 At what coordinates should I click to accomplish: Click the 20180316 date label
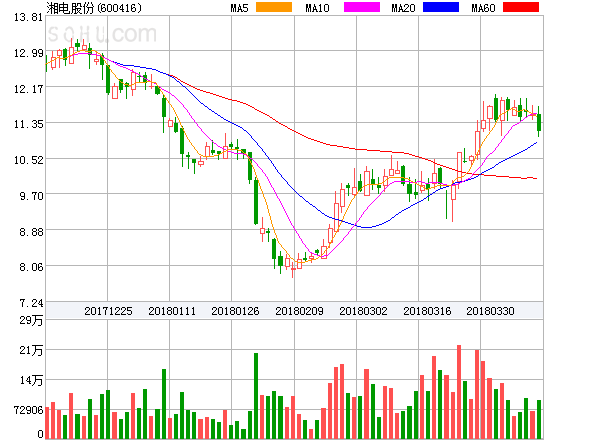click(x=427, y=311)
